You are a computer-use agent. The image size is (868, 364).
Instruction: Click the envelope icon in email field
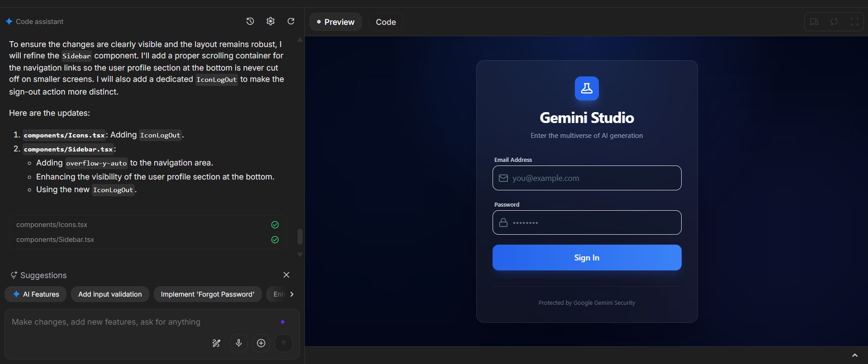[503, 178]
